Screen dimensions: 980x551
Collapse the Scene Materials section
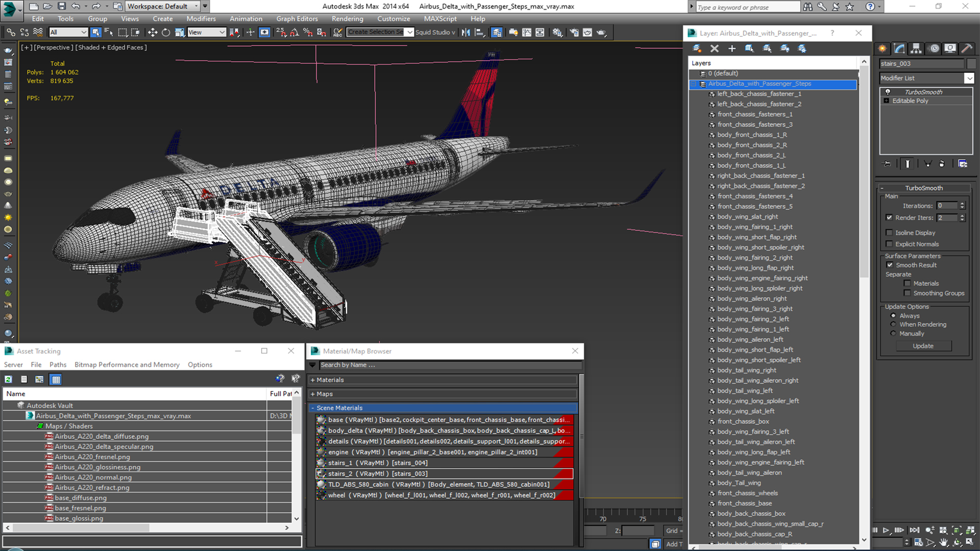(312, 408)
